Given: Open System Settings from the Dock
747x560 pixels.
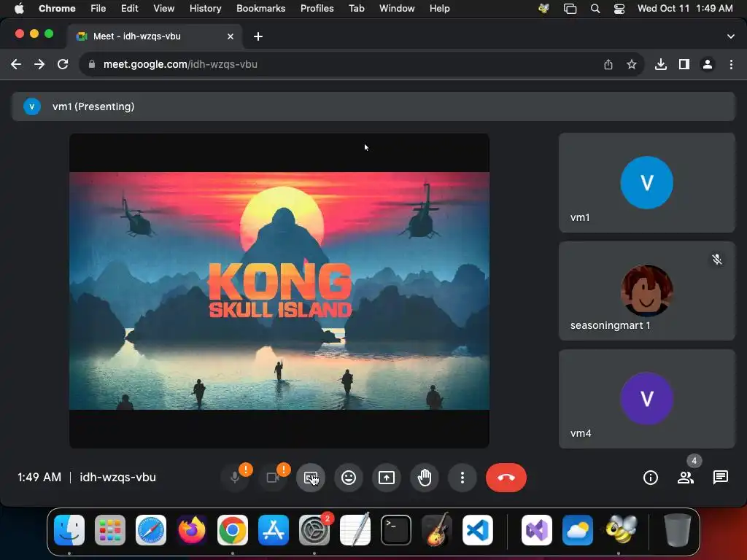Looking at the screenshot, I should 314,530.
